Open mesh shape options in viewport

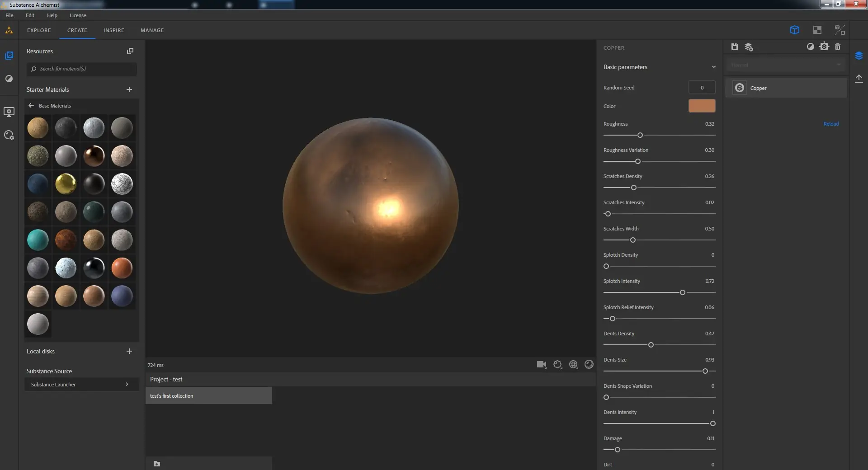coord(558,365)
